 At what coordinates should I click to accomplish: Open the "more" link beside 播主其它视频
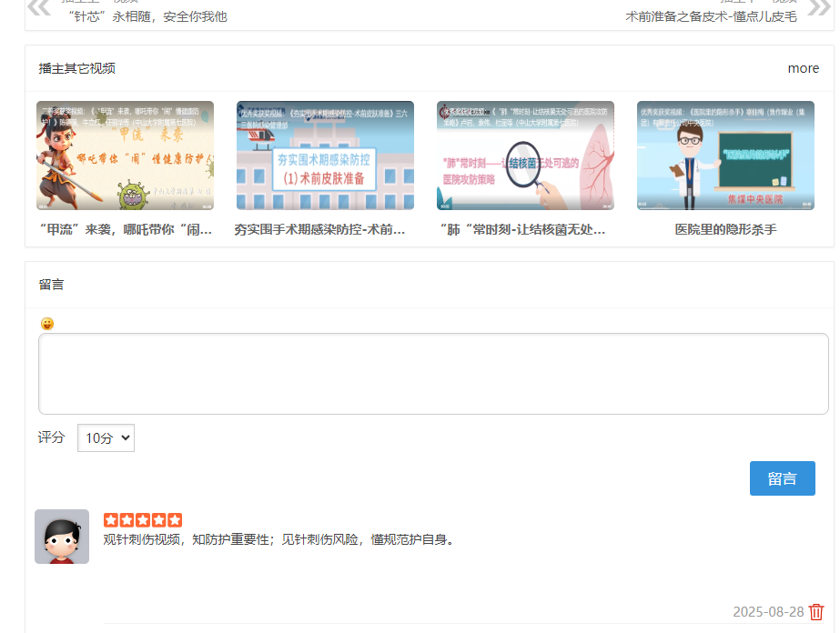(x=804, y=67)
